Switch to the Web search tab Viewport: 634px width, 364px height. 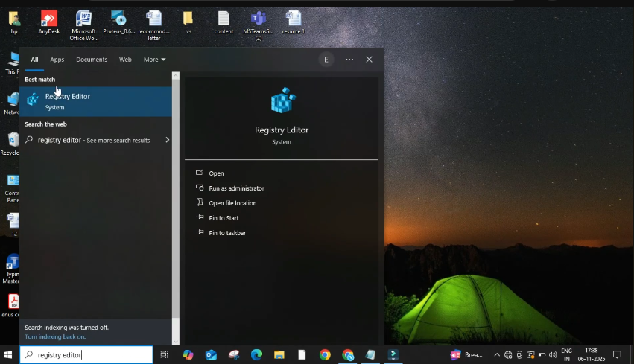click(125, 60)
